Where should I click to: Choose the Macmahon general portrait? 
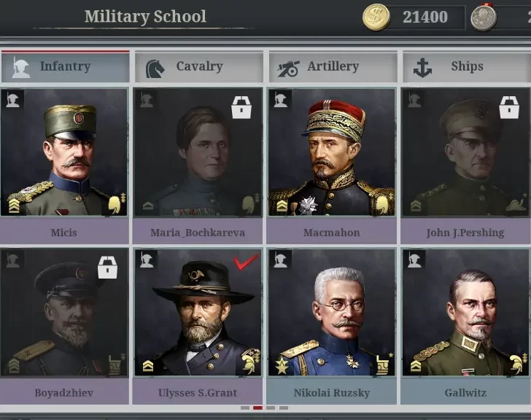332,152
